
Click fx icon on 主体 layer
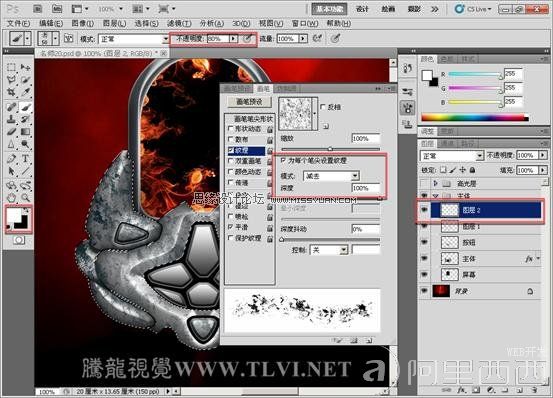pos(529,259)
